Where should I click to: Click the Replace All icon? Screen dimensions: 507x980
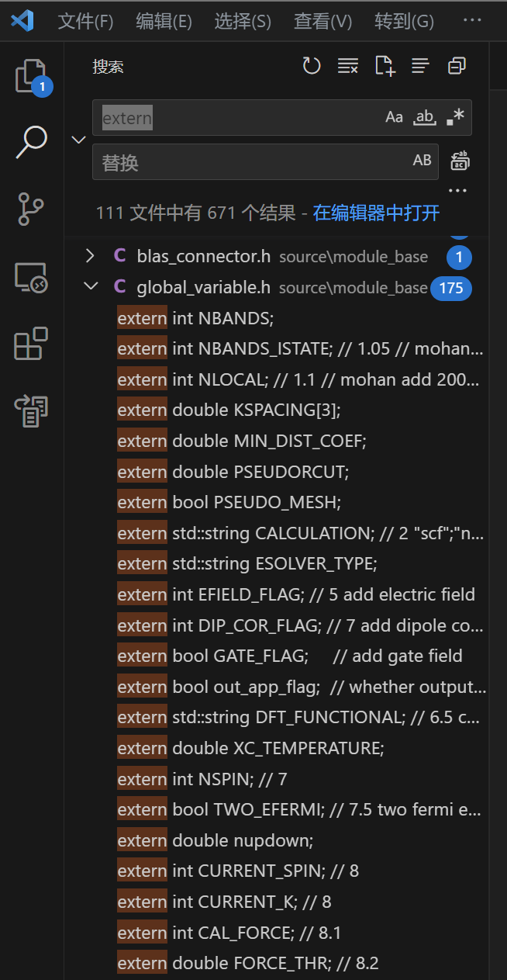tap(460, 161)
